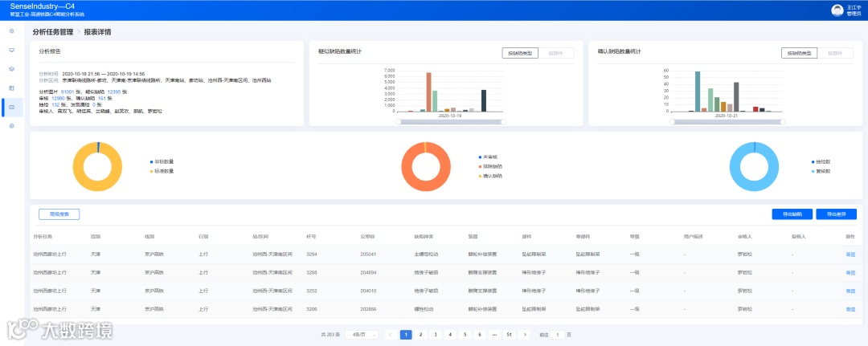Click the ellipsis jump-pages button

(x=494, y=335)
